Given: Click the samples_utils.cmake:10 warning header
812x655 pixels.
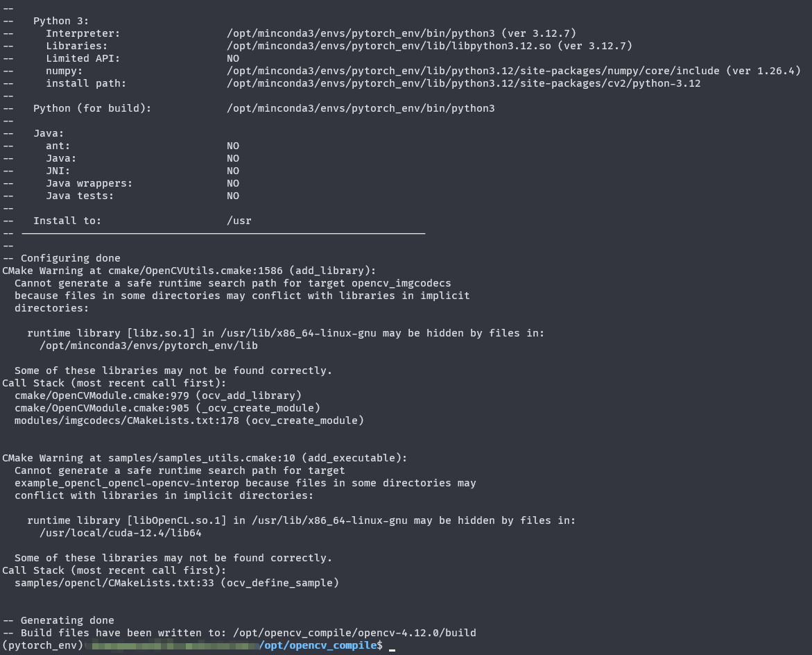Looking at the screenshot, I should pos(205,458).
